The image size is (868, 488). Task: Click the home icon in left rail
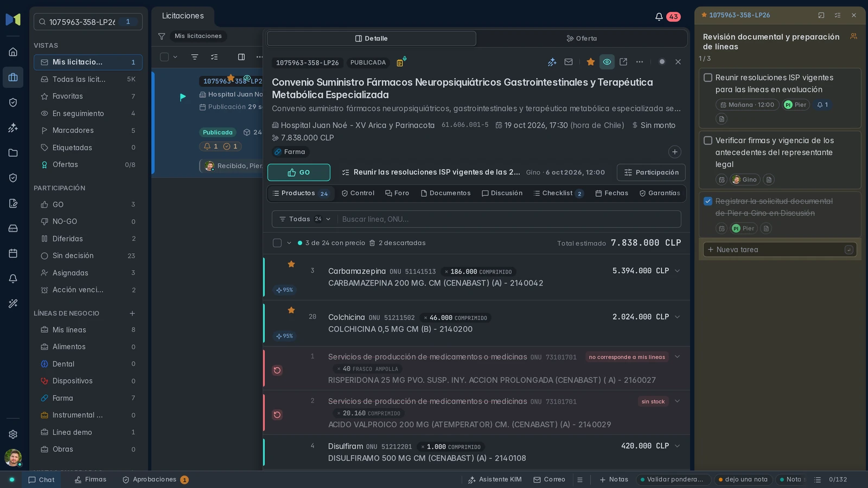(x=13, y=52)
